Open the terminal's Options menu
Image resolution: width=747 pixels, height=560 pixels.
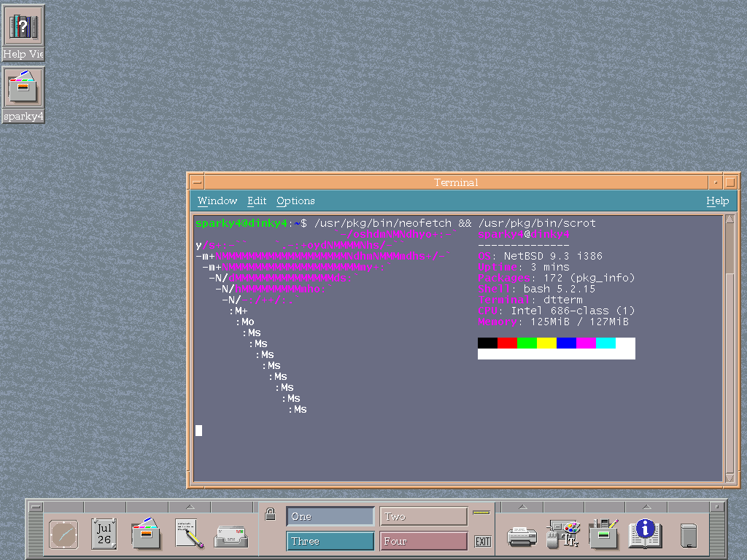(x=295, y=201)
